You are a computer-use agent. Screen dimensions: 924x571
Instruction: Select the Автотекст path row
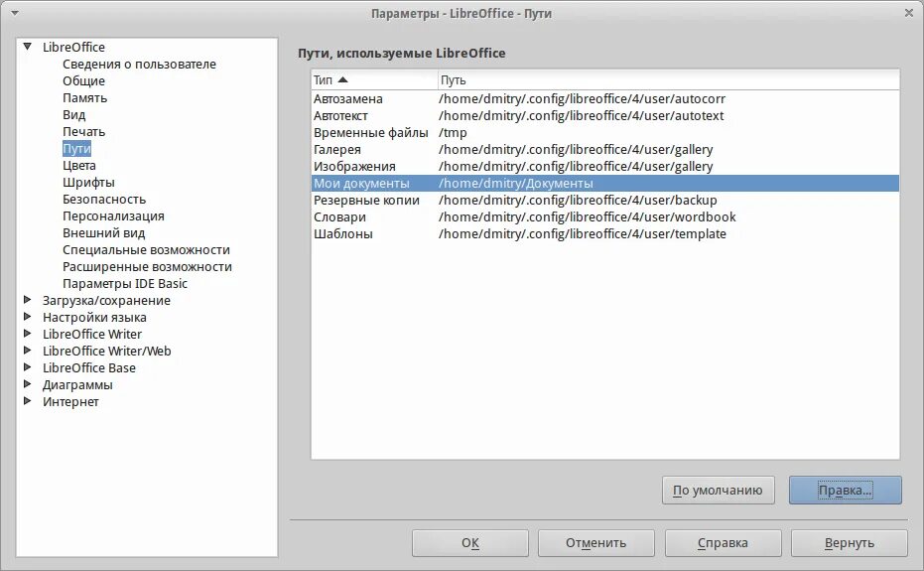pyautogui.click(x=605, y=115)
